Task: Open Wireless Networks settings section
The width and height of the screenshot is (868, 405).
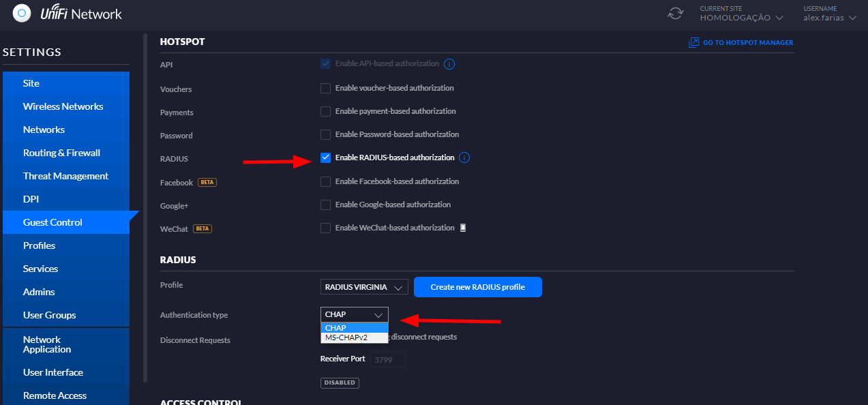Action: tap(63, 106)
